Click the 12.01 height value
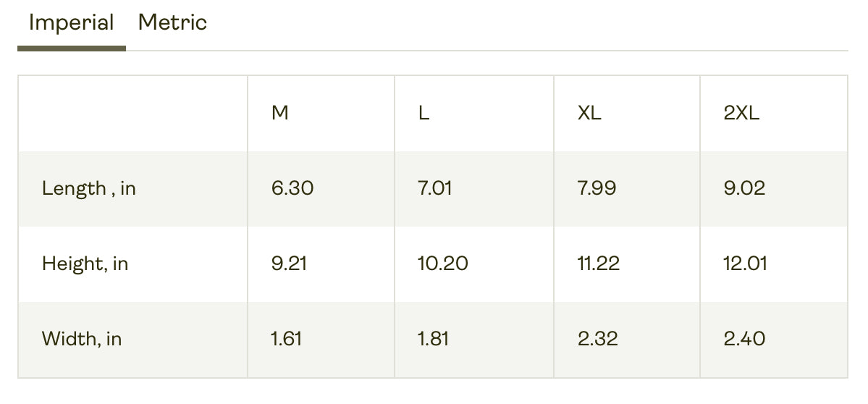Image resolution: width=868 pixels, height=404 pixels. [745, 264]
